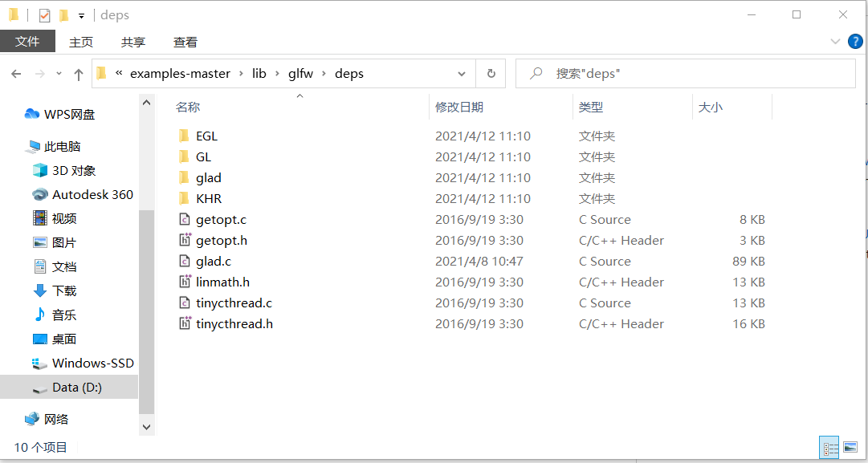Click the tinycthread.c source file icon

tap(185, 303)
